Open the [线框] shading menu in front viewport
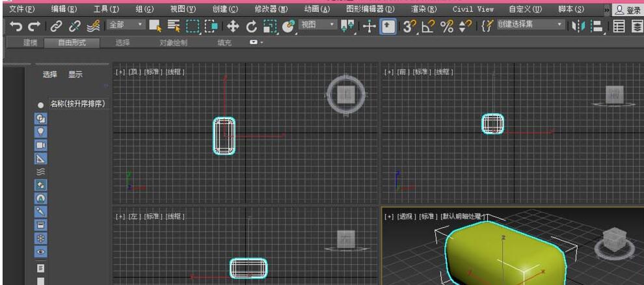Image resolution: width=644 pixels, height=285 pixels. click(443, 72)
